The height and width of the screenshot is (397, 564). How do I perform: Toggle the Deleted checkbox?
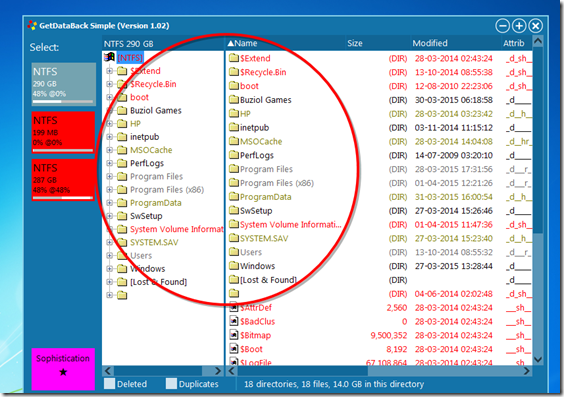click(x=109, y=384)
